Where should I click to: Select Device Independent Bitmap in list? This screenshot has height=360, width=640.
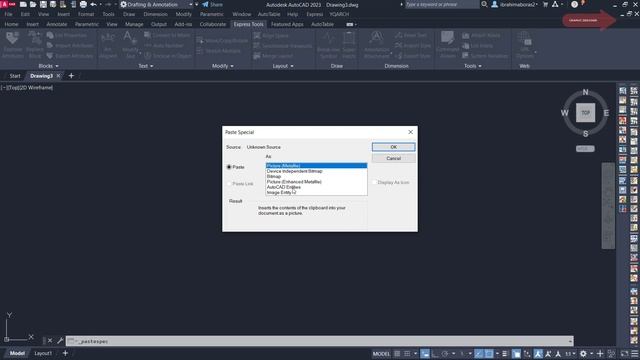tap(316, 171)
